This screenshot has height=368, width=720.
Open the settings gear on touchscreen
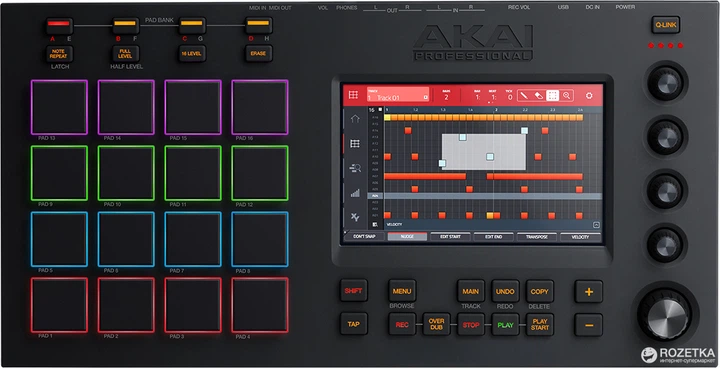589,96
